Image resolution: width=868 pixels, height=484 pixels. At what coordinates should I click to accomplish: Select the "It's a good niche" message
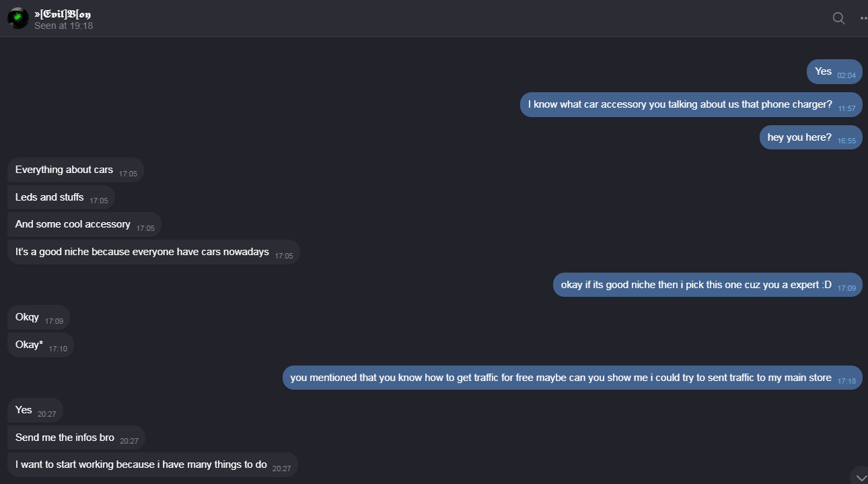(x=153, y=252)
